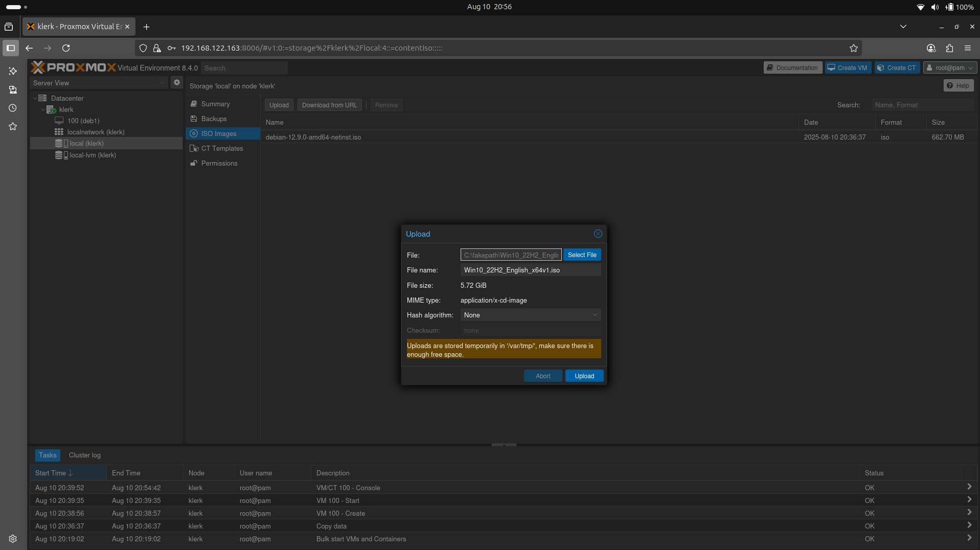Click the Name, Format search field

(x=922, y=105)
